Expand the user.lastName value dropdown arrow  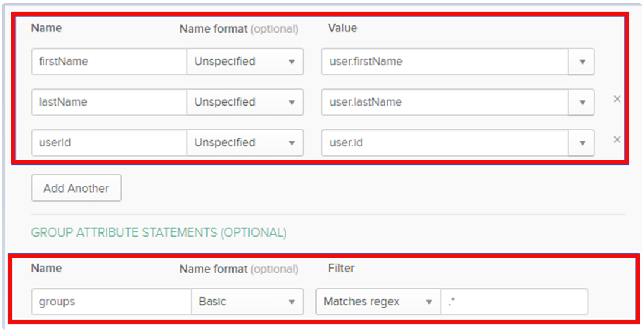582,102
